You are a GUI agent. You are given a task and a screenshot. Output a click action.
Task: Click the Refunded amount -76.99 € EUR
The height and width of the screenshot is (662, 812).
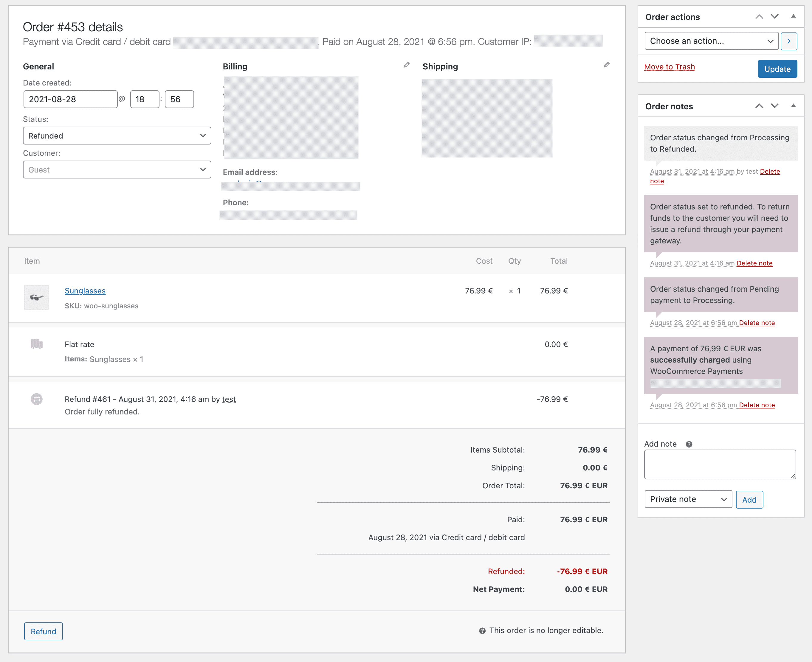582,571
